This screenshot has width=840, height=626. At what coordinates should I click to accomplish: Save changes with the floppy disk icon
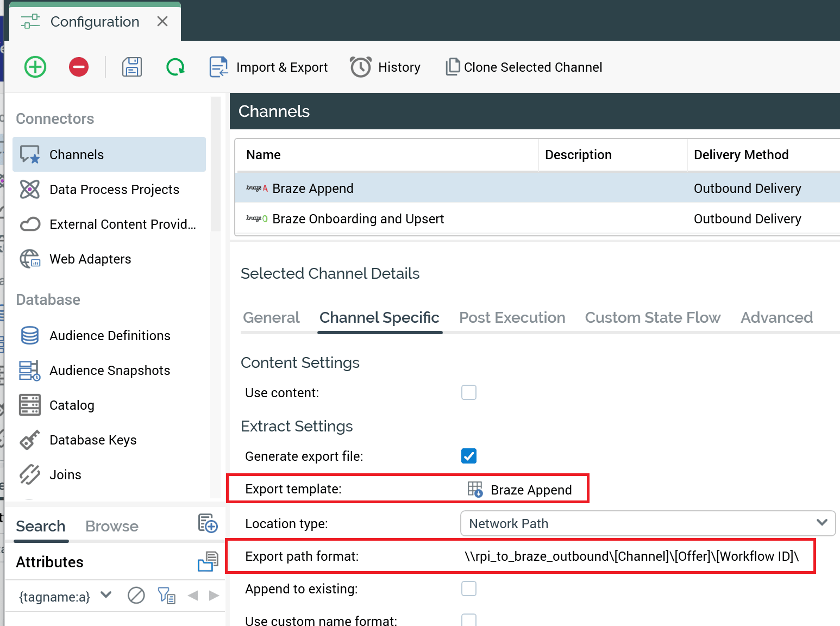coord(132,67)
